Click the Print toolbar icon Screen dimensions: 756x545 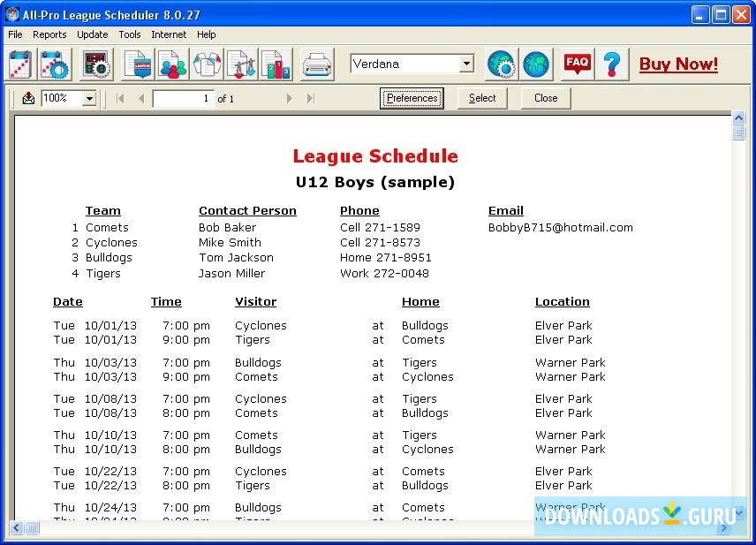pos(316,64)
